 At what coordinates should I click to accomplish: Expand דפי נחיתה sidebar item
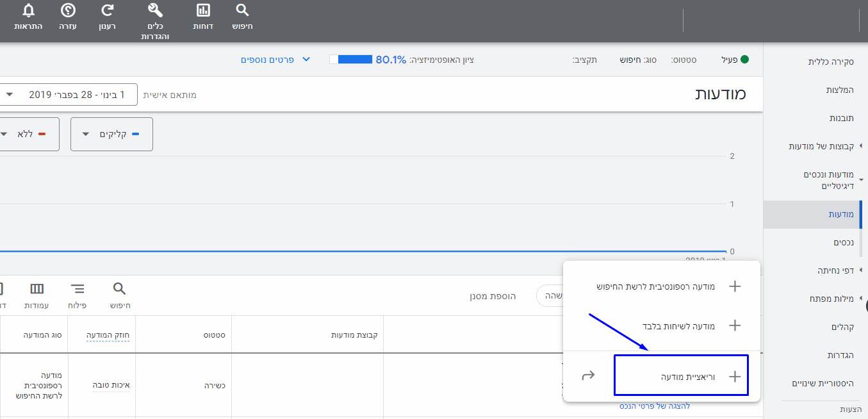[x=860, y=270]
